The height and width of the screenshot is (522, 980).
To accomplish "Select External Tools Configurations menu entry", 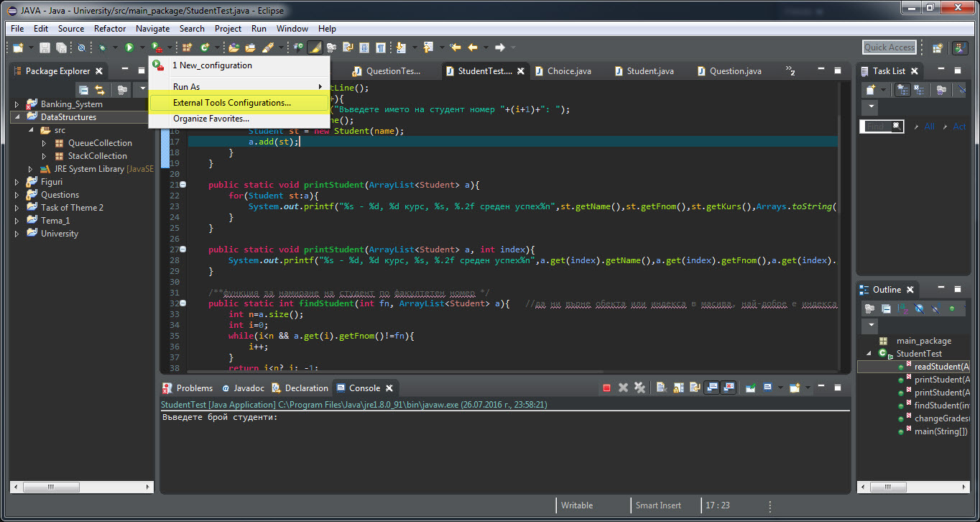I will tap(239, 103).
